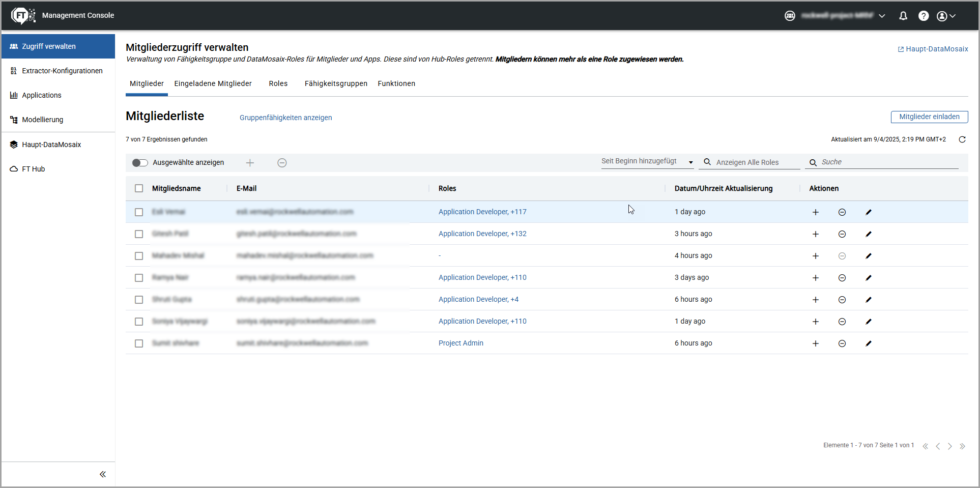Open Seit Beginn hinzugefügt dropdown
The image size is (980, 488).
click(x=647, y=162)
